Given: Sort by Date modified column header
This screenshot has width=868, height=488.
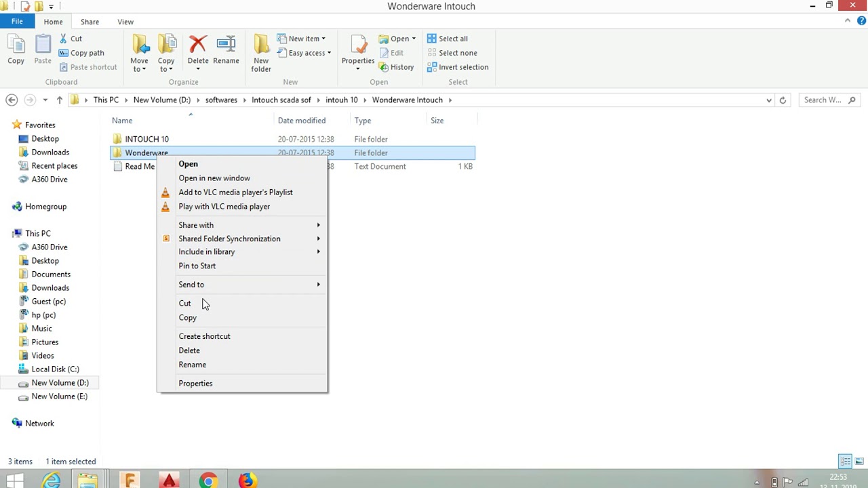Looking at the screenshot, I should coord(302,121).
